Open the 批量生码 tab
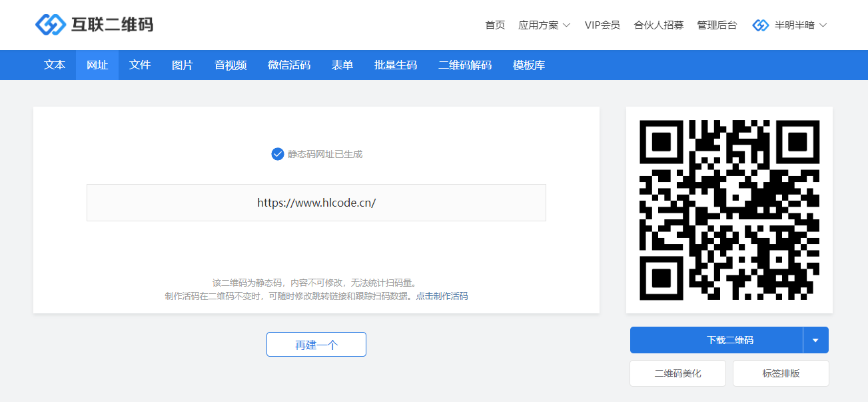 coord(396,65)
